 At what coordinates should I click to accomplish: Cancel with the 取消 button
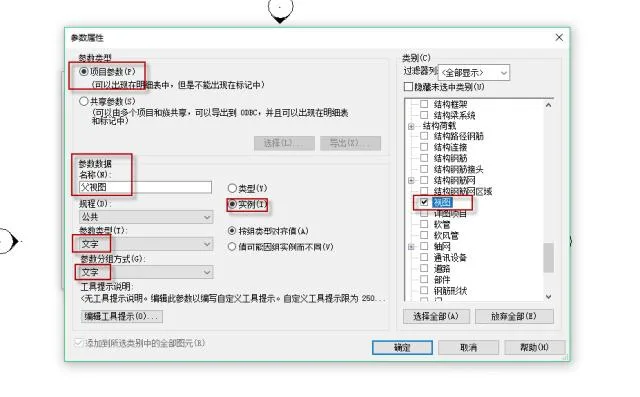468,347
